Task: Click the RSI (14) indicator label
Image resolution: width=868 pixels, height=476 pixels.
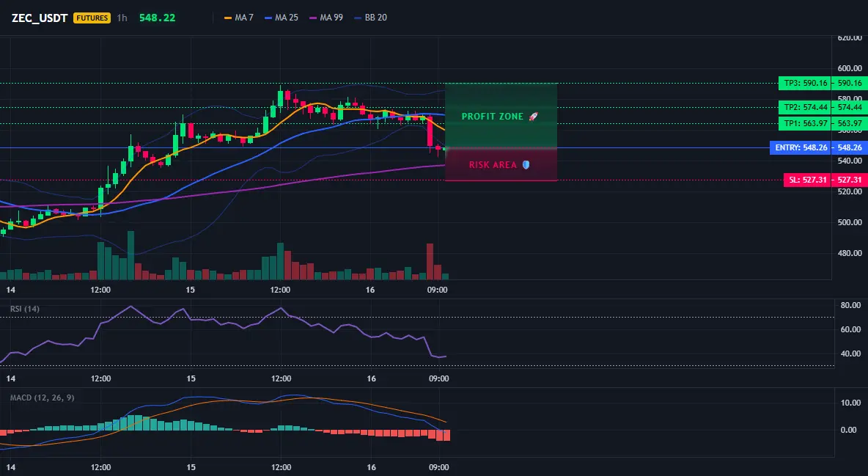Action: pos(25,309)
